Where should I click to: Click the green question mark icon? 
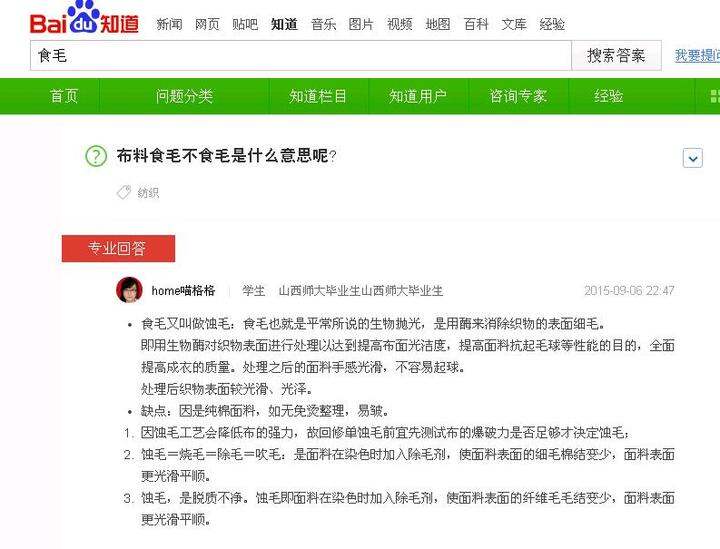[96, 156]
